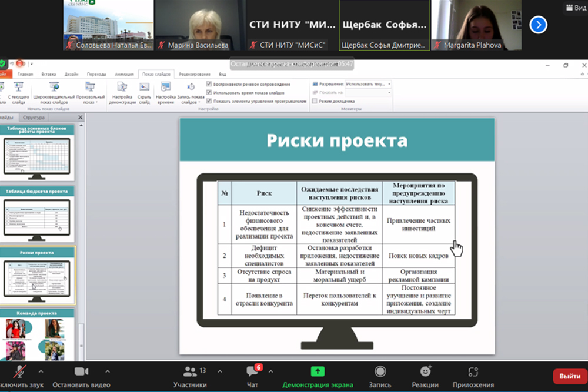Screen dimensions: 588x392
Task: Expand the Разрешение resolution dropdown
Action: 389,85
